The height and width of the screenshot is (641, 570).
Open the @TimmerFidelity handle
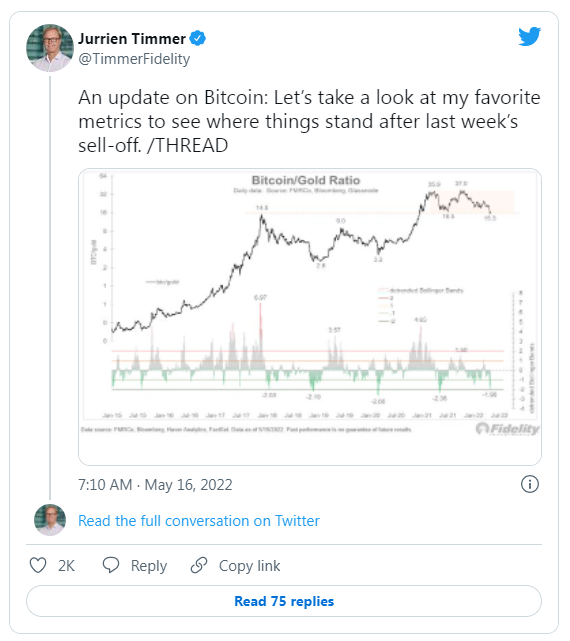[x=134, y=59]
